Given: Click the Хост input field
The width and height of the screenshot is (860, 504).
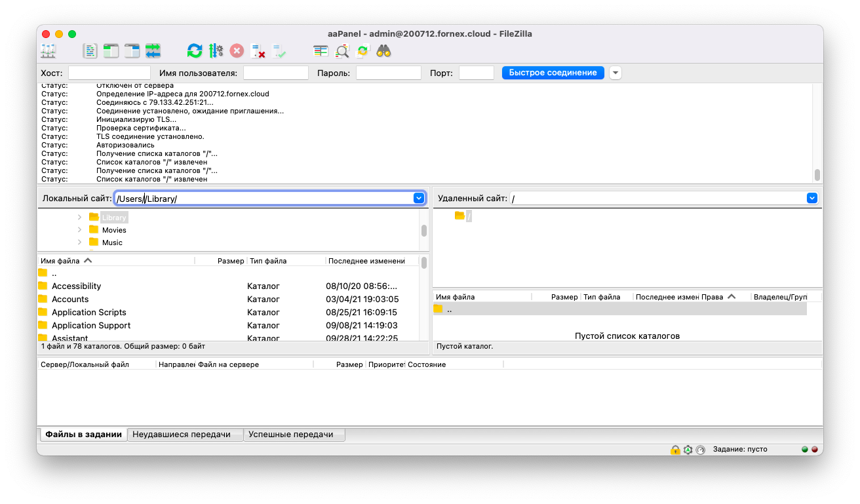Looking at the screenshot, I should [109, 73].
